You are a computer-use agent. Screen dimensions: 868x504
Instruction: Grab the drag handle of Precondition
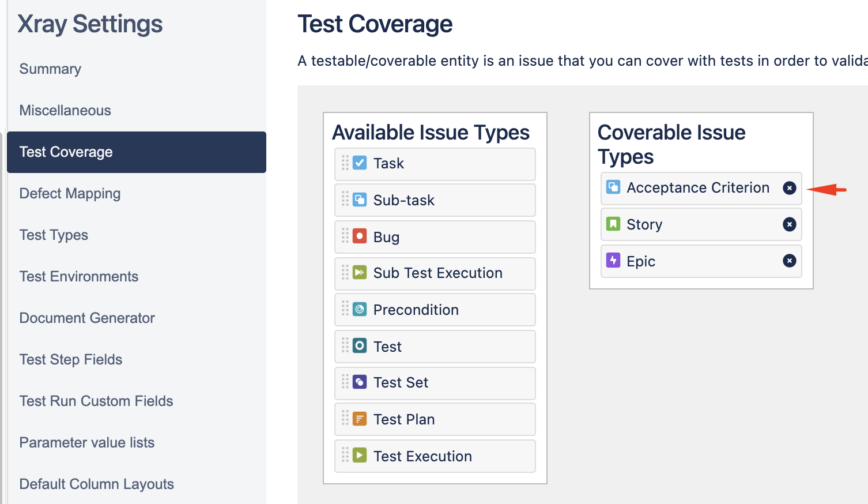click(345, 309)
